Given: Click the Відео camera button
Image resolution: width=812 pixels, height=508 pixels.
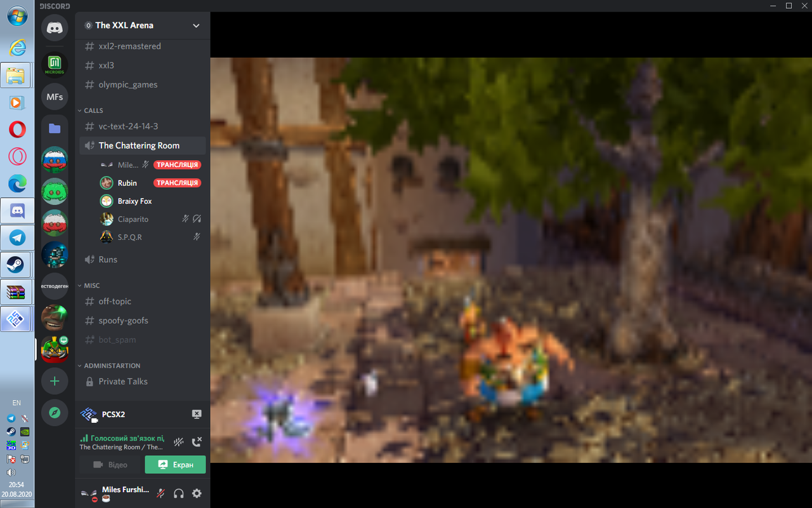Looking at the screenshot, I should click(x=110, y=465).
